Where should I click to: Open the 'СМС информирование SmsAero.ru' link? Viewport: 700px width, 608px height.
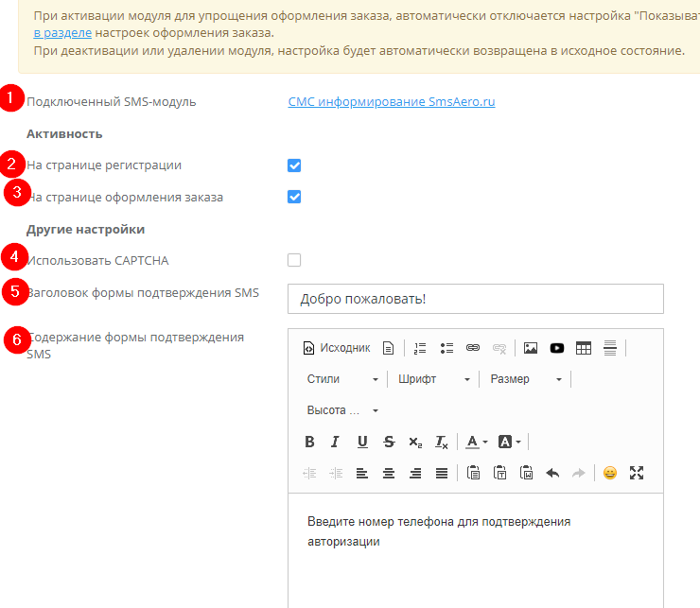click(392, 101)
